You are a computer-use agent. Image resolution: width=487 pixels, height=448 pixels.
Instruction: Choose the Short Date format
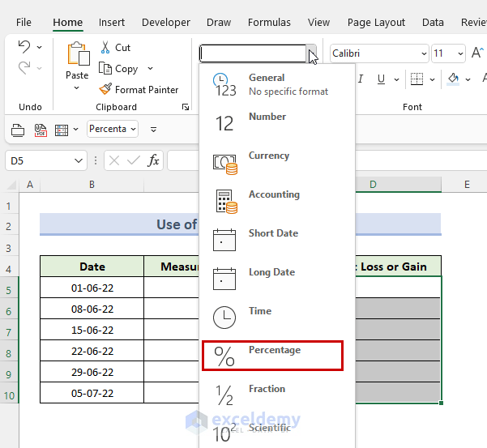pos(277,240)
